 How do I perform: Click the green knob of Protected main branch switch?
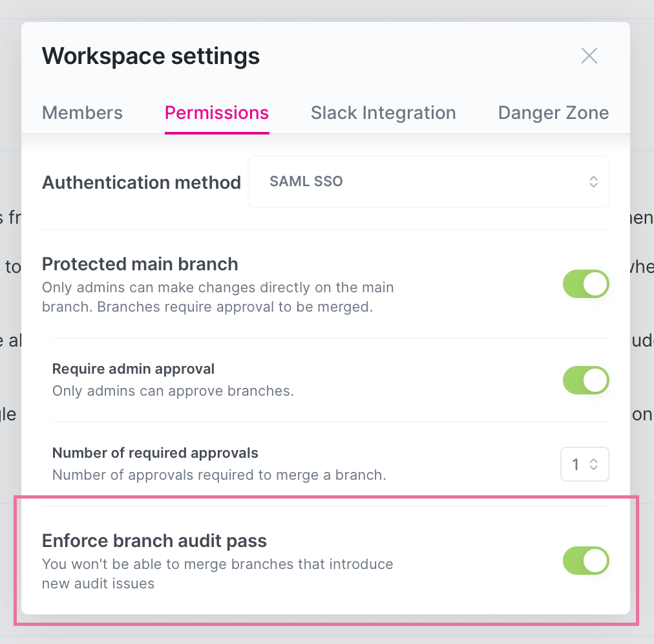[x=595, y=283]
